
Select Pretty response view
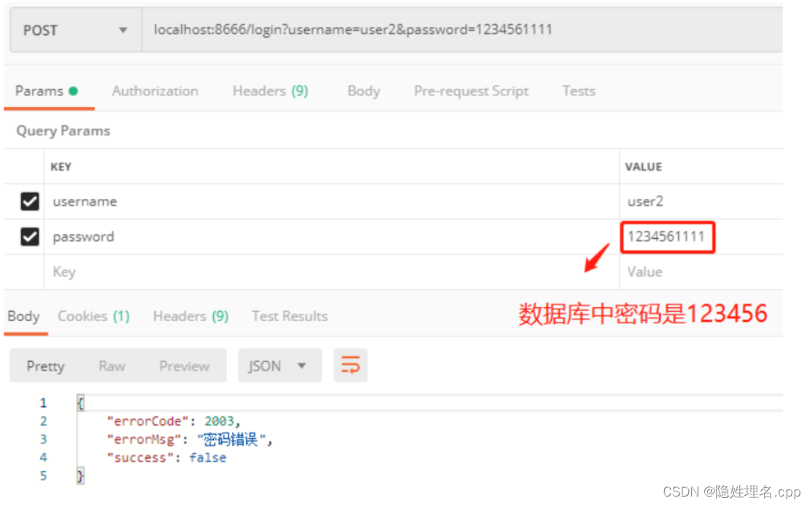[46, 366]
